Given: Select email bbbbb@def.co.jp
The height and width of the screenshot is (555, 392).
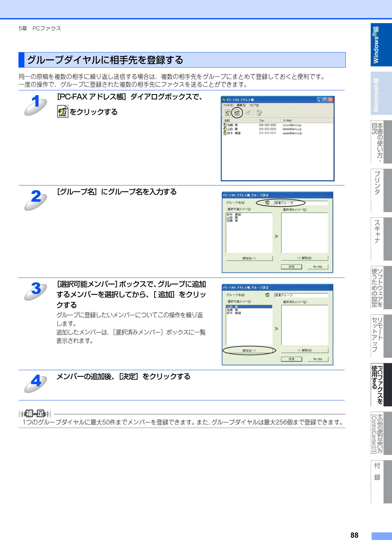Looking at the screenshot, I should [292, 129].
